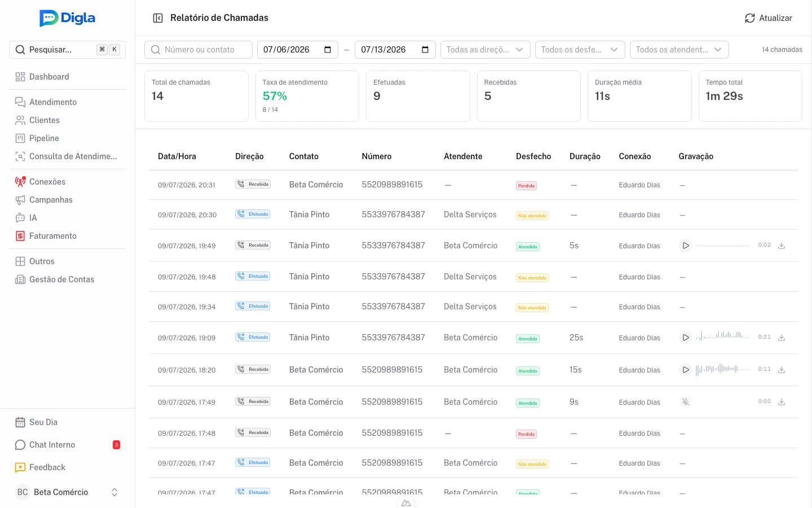Open Clientes page
Image resolution: width=812 pixels, height=508 pixels.
pyautogui.click(x=67, y=120)
